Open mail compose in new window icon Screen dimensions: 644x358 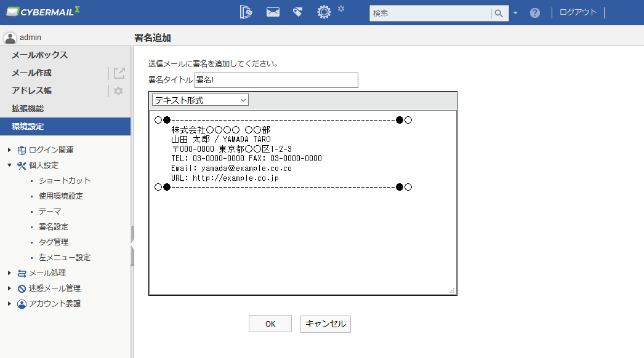pos(119,73)
